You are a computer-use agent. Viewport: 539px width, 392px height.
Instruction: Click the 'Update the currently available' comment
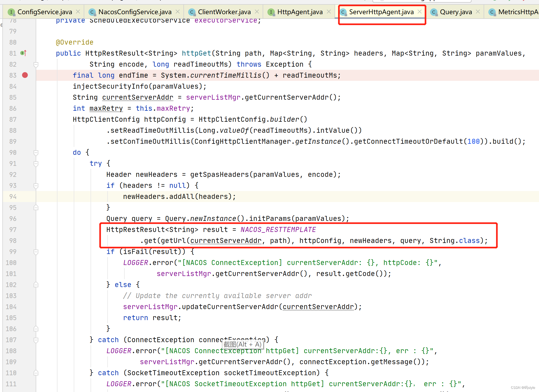pos(217,296)
